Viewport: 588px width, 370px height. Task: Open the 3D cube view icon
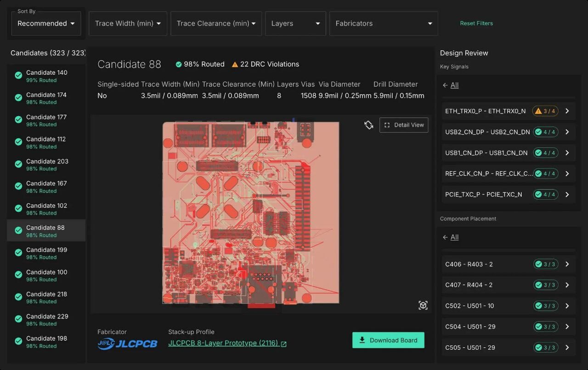coord(423,305)
